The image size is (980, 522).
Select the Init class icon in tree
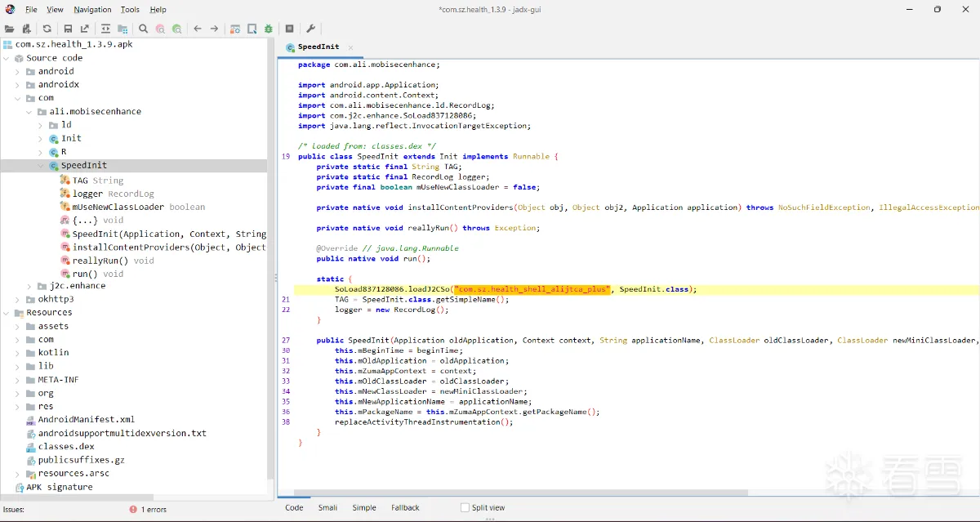54,138
